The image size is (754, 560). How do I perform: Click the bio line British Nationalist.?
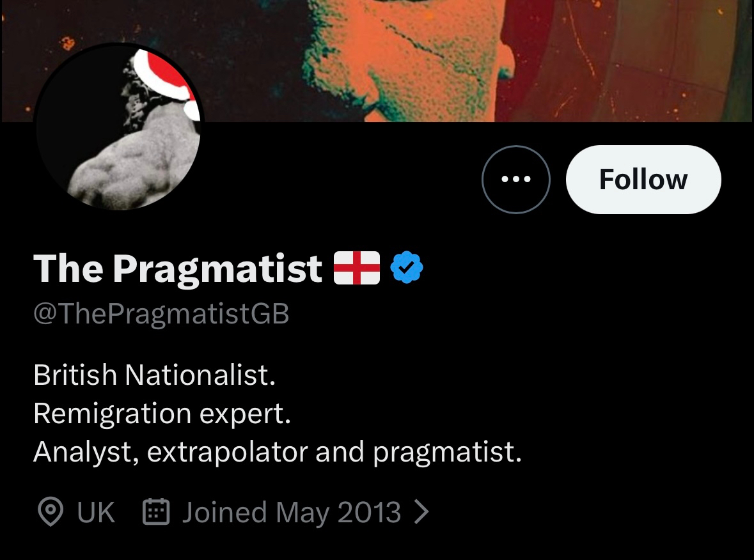click(154, 375)
